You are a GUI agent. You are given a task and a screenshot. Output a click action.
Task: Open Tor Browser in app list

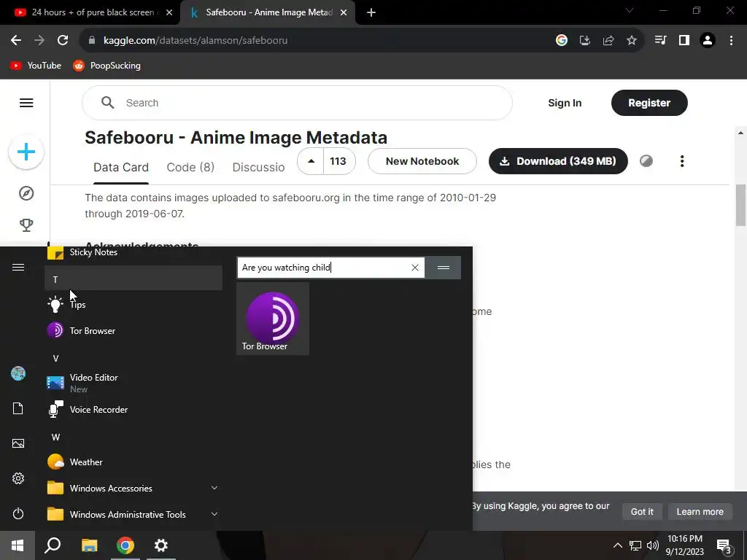tap(133, 330)
